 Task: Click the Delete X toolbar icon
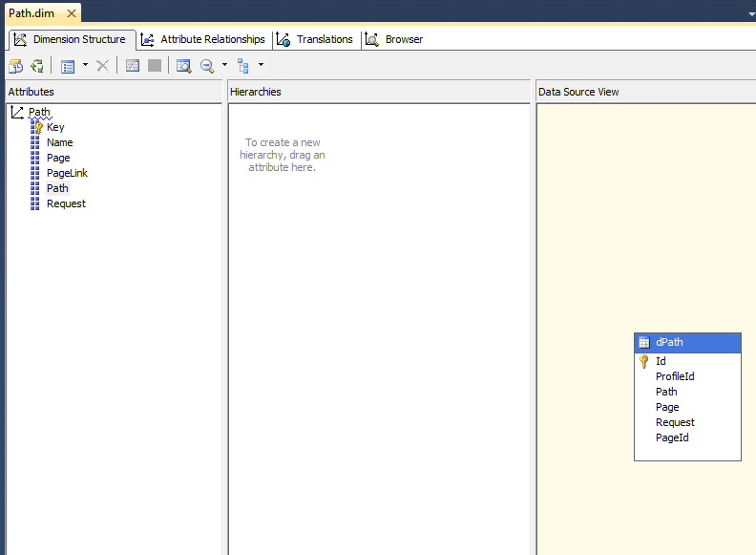(102, 66)
